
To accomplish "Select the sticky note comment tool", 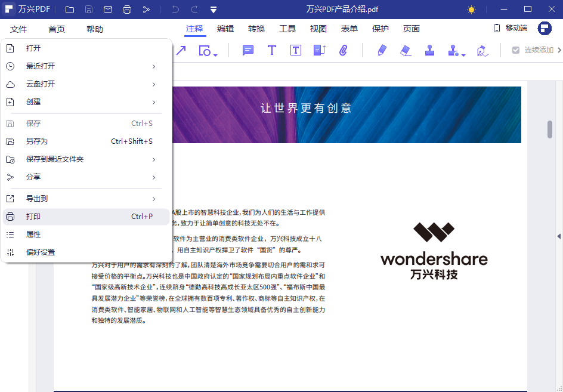I will pos(248,51).
